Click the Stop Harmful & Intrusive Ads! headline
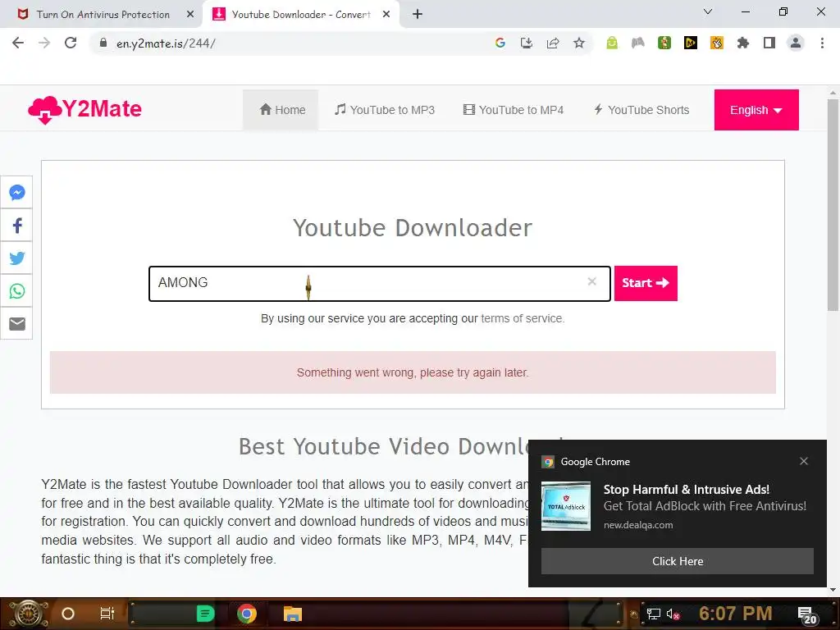This screenshot has width=840, height=630. click(x=687, y=489)
